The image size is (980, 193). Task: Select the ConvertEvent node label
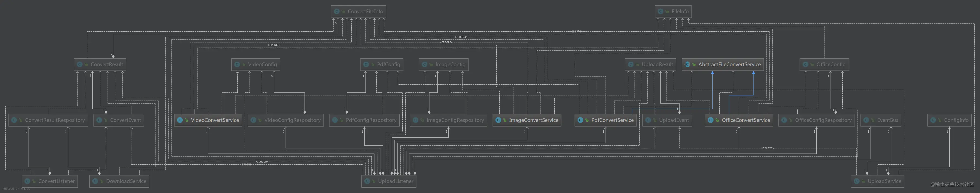coord(125,120)
